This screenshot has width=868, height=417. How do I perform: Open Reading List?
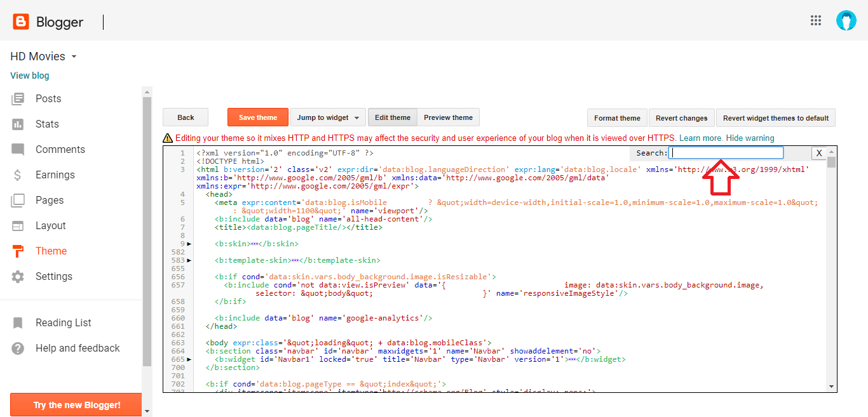[x=64, y=322]
